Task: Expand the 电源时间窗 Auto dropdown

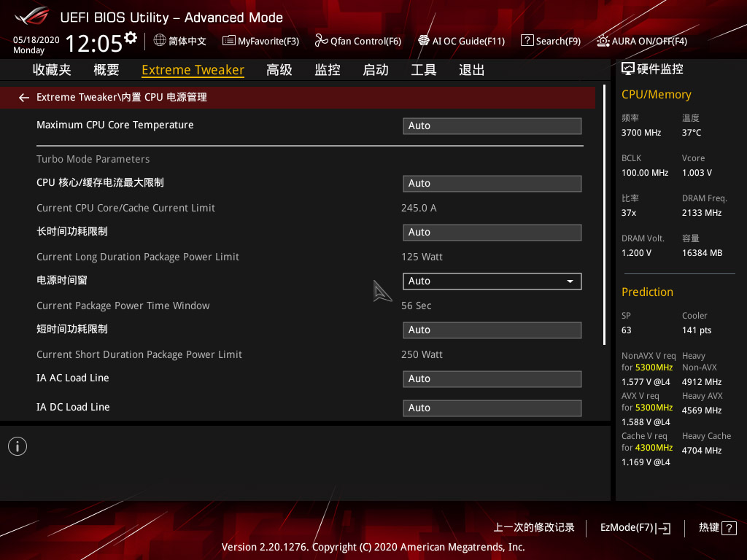Action: point(492,281)
